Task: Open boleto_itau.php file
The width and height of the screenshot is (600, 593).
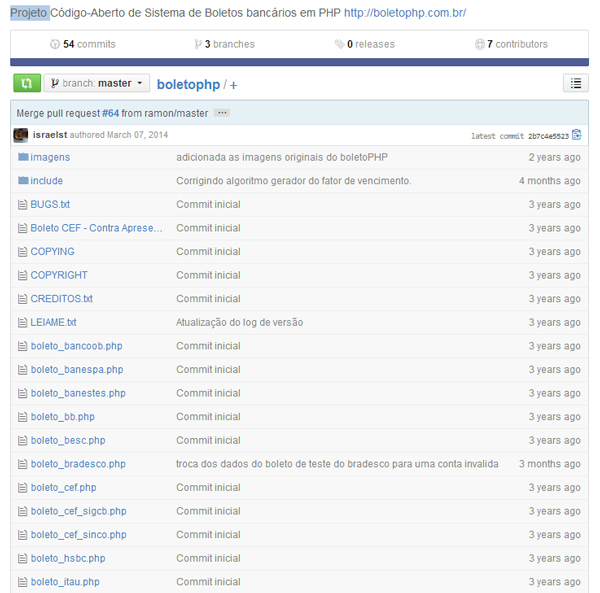Action: (65, 582)
